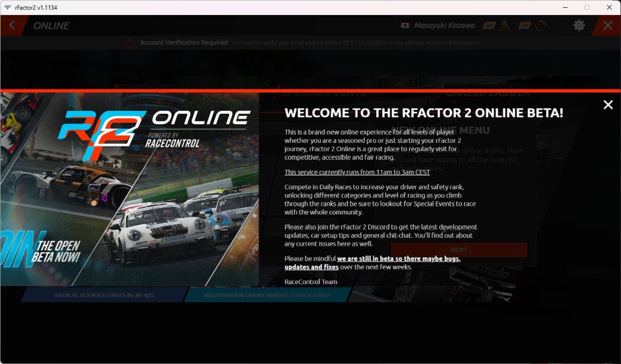The image size is (621, 364).
Task: Click the driver rank triangle icon
Action: pos(505,25)
